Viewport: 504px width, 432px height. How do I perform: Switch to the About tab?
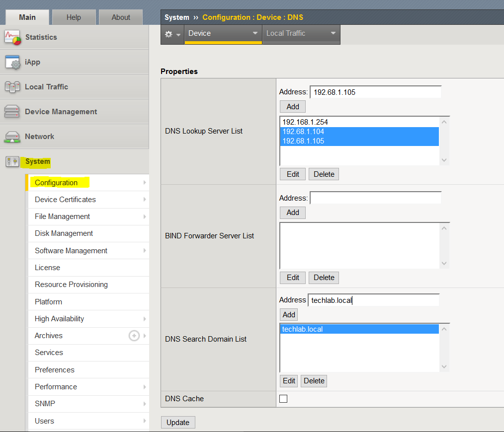(x=121, y=17)
